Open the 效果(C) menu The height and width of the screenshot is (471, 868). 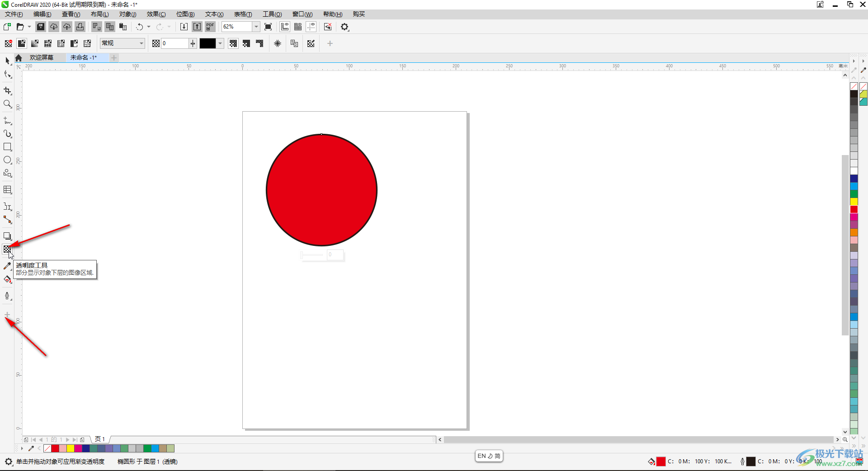click(x=156, y=14)
